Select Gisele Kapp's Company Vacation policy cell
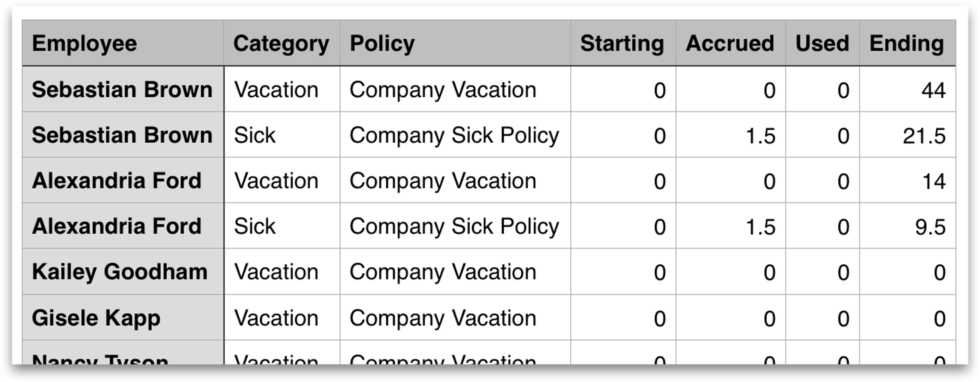980x382 pixels. 455,318
